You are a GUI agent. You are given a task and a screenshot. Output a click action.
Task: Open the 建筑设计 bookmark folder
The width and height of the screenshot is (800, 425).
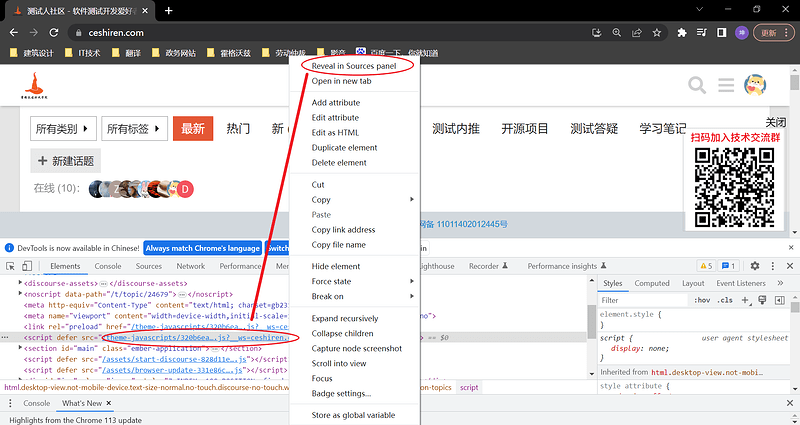[x=32, y=53]
